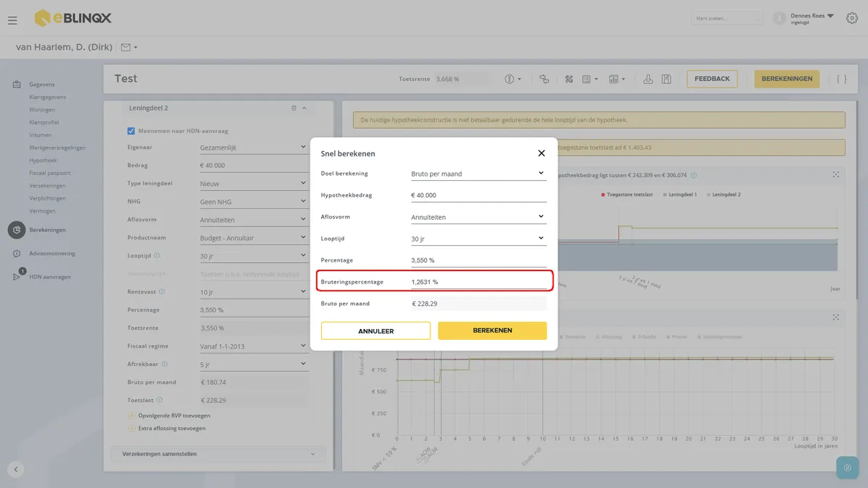Click the snel berekenen calculator icon

tap(569, 79)
